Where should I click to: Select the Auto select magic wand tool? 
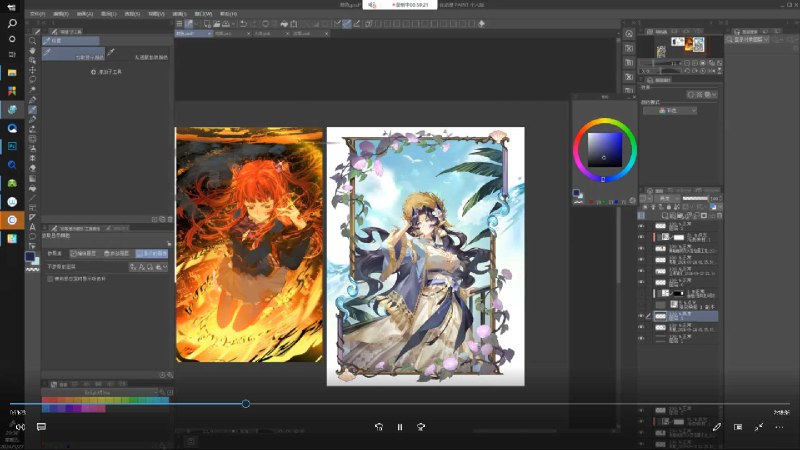(x=32, y=90)
